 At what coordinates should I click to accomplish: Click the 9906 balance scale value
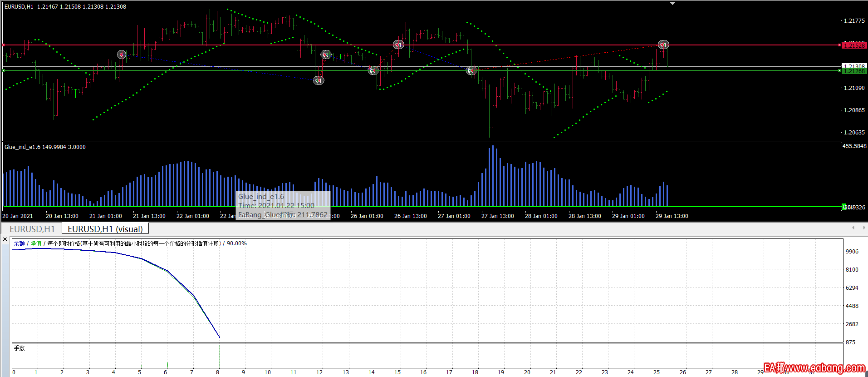852,252
